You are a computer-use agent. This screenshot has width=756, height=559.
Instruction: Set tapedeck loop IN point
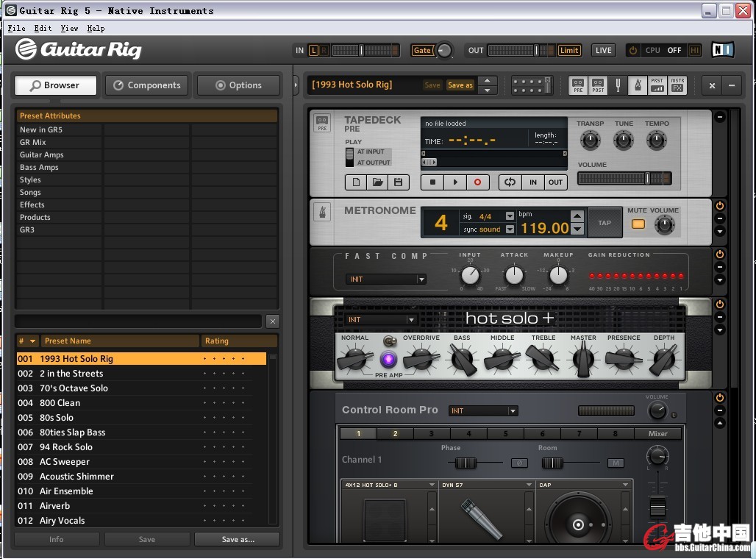(532, 182)
